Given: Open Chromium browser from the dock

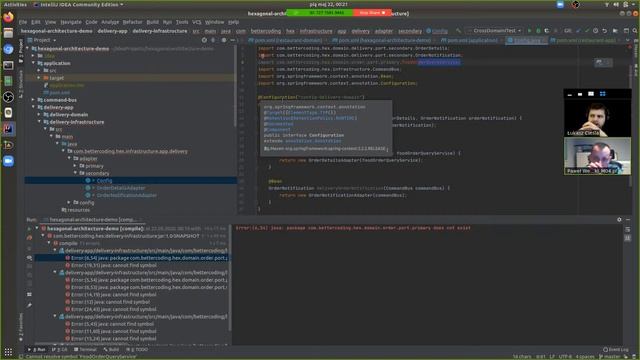Looking at the screenshot, I should pos(8,49).
